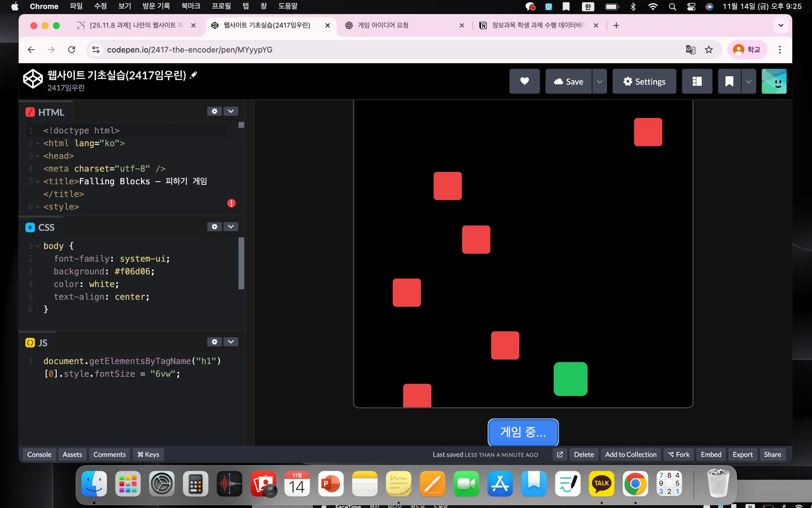The width and height of the screenshot is (812, 508).
Task: Click the heart (love pen) icon
Action: [524, 81]
